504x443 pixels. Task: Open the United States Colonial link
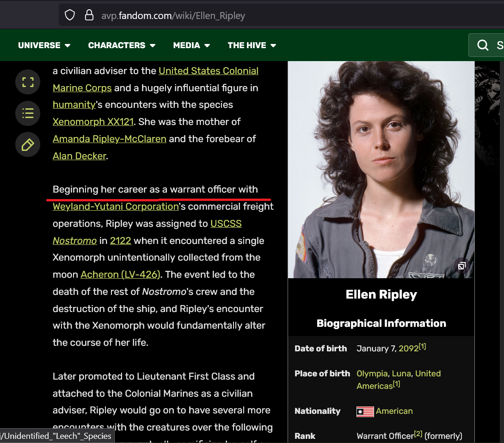point(209,71)
